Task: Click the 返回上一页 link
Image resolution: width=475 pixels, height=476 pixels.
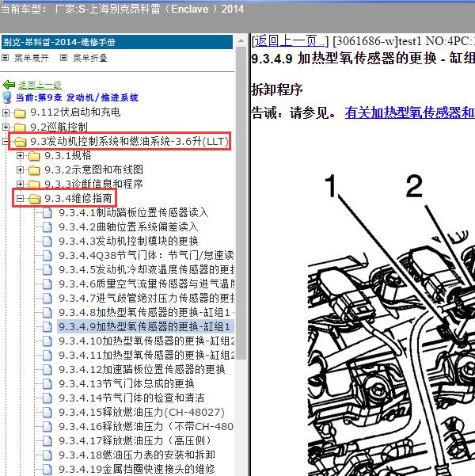Action: click(289, 40)
